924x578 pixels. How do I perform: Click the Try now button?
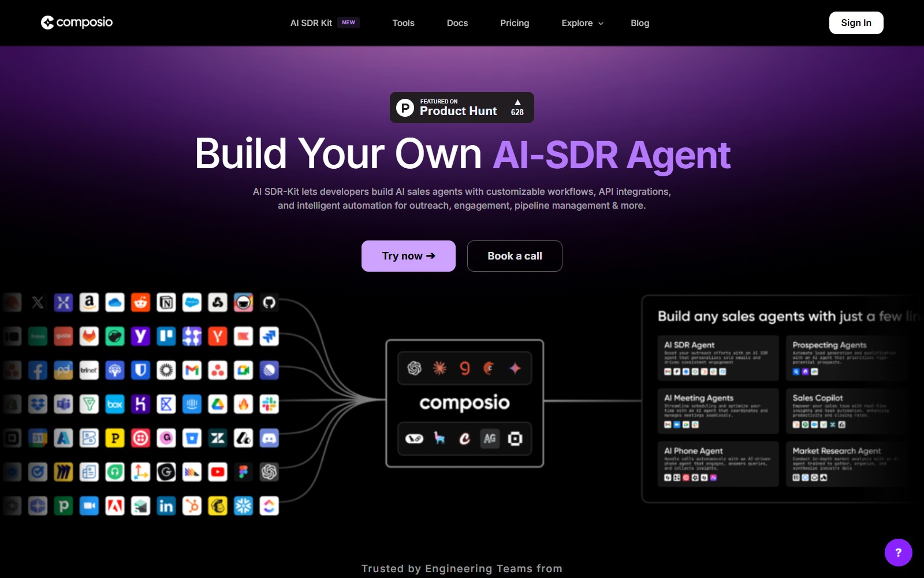pos(408,256)
